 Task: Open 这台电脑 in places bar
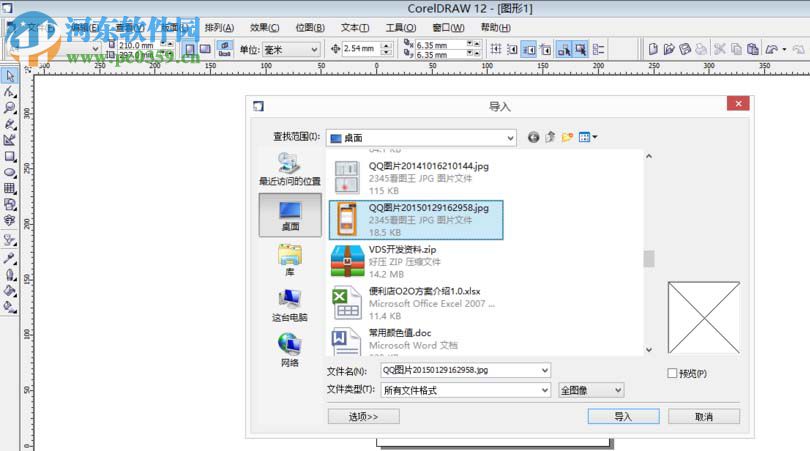click(x=289, y=306)
